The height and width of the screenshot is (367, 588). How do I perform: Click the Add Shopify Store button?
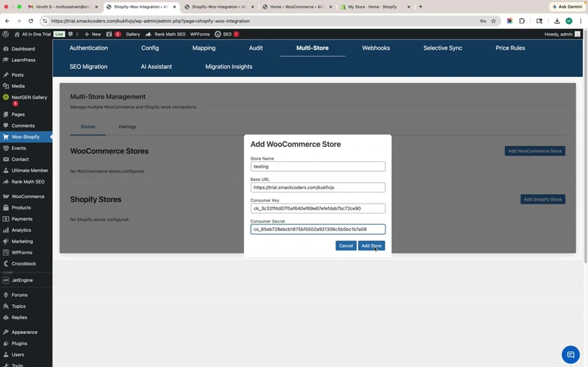click(543, 199)
